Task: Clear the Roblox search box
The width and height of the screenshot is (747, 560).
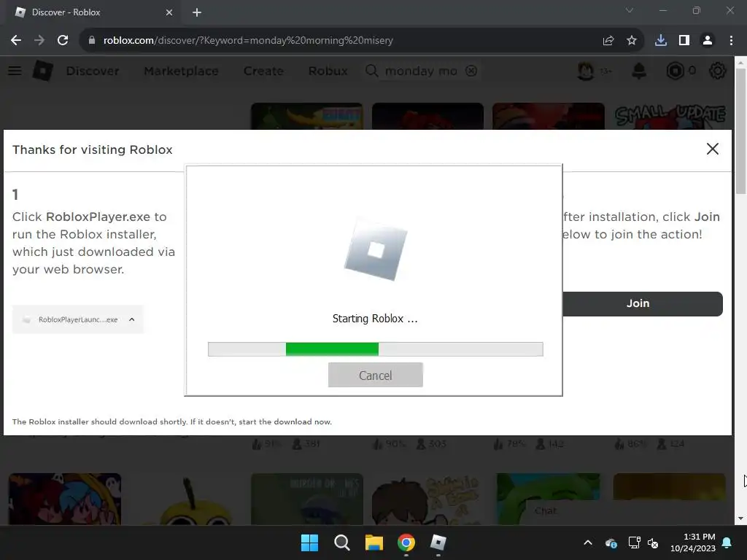Action: pos(471,71)
